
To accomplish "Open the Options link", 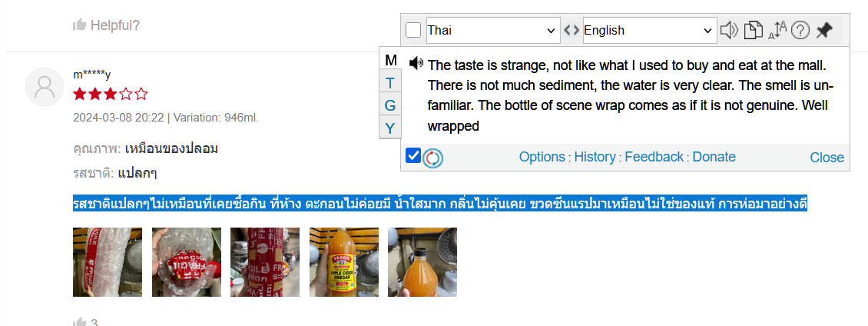I will coord(542,157).
